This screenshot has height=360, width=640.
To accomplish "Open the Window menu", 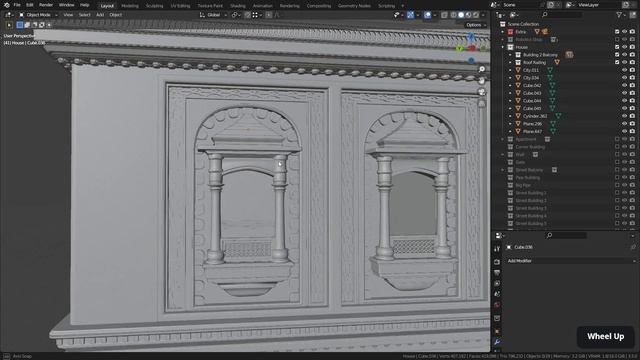I will [x=67, y=5].
